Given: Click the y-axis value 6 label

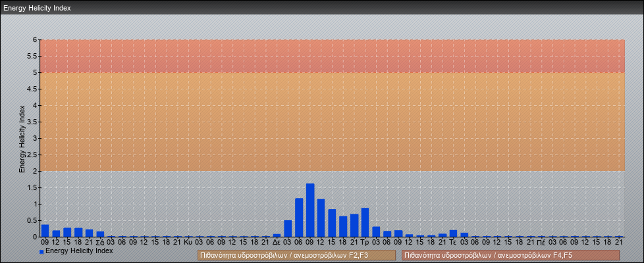Looking at the screenshot, I should pos(36,39).
